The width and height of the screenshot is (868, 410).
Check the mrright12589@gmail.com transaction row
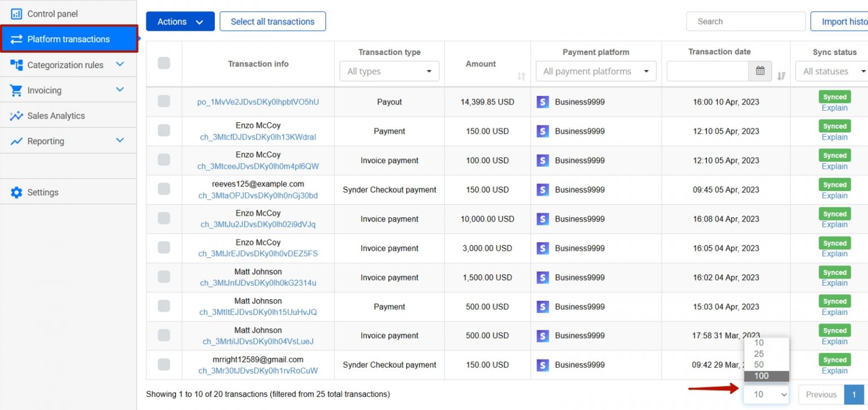pyautogui.click(x=164, y=365)
